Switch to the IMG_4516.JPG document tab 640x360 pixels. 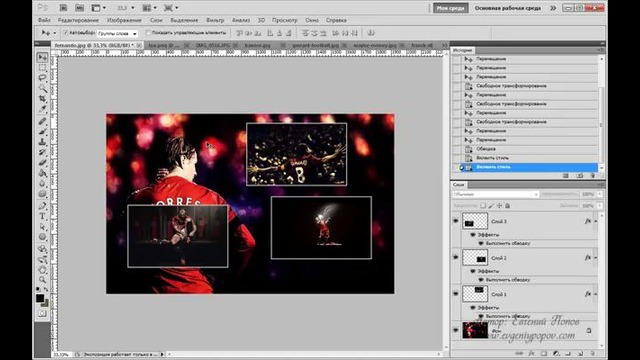(213, 45)
